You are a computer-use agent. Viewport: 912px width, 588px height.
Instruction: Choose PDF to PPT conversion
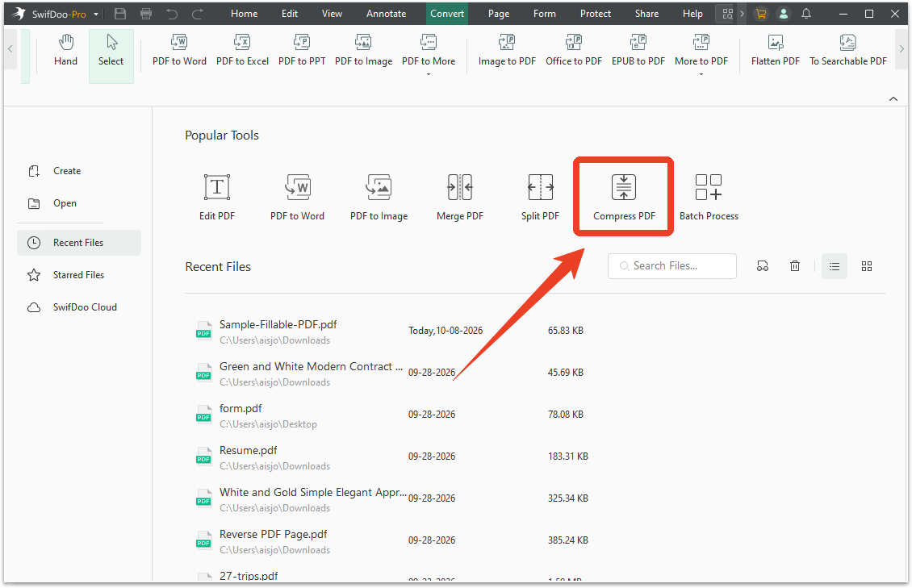coord(302,51)
